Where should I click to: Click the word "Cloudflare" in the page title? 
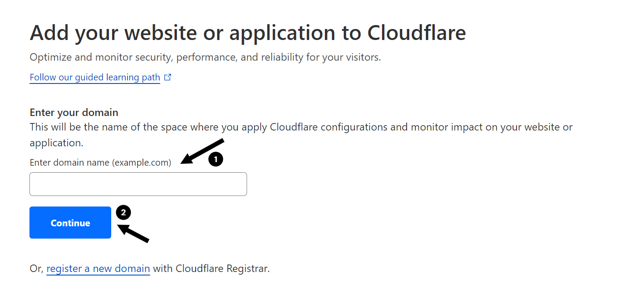click(416, 33)
